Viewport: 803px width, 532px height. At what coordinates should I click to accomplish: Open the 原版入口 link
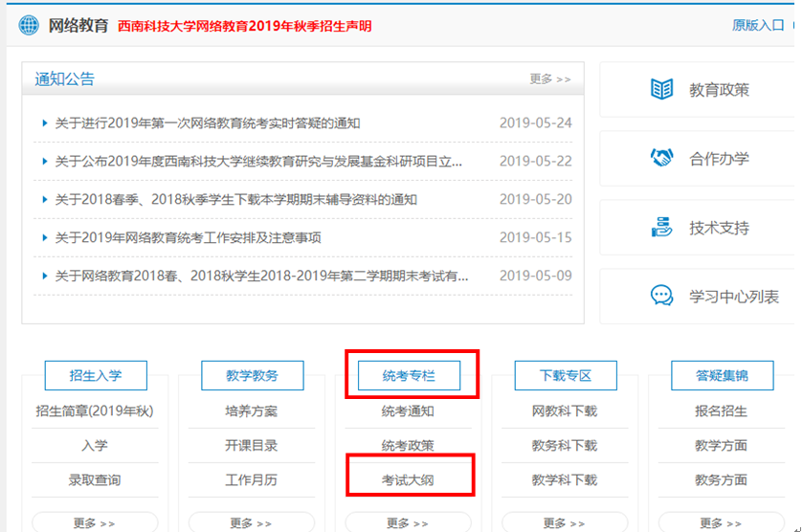tap(757, 26)
